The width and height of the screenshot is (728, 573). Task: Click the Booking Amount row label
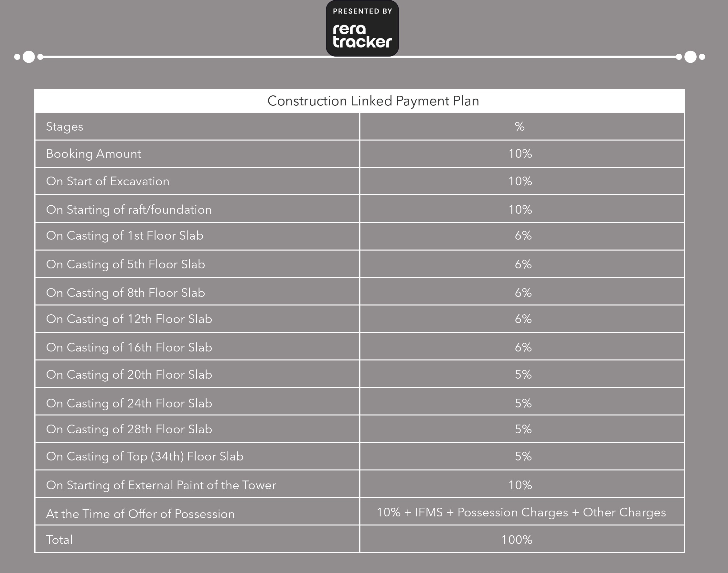(x=93, y=154)
